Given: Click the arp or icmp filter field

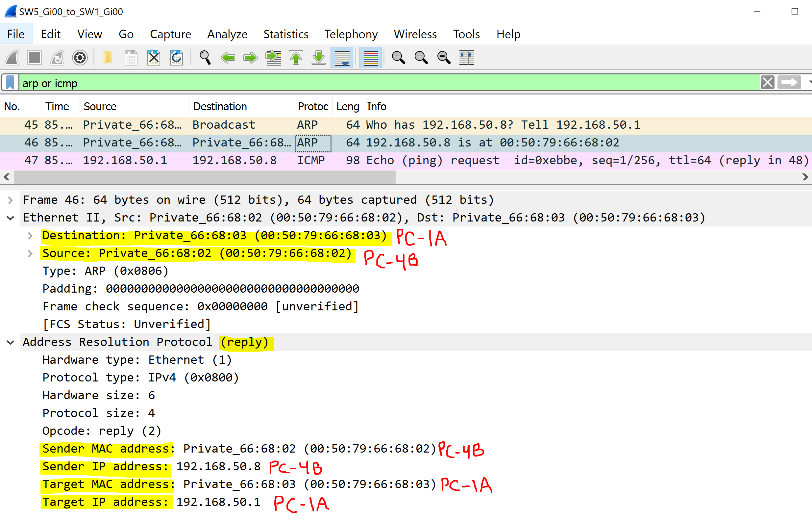Looking at the screenshot, I should [x=389, y=83].
